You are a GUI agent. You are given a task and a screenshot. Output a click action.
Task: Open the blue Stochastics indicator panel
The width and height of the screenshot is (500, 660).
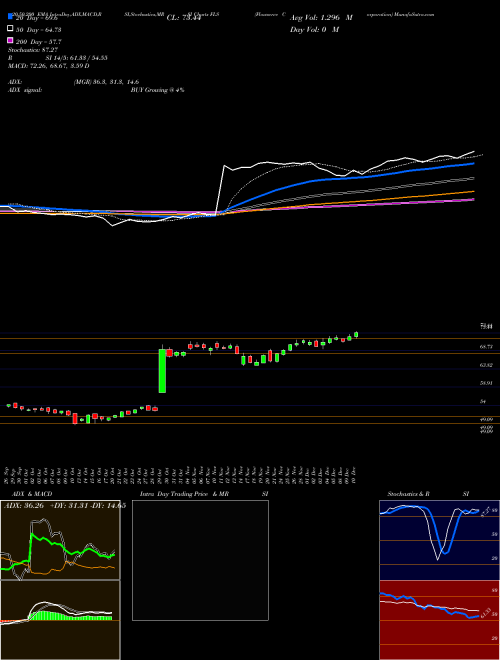(x=439, y=540)
